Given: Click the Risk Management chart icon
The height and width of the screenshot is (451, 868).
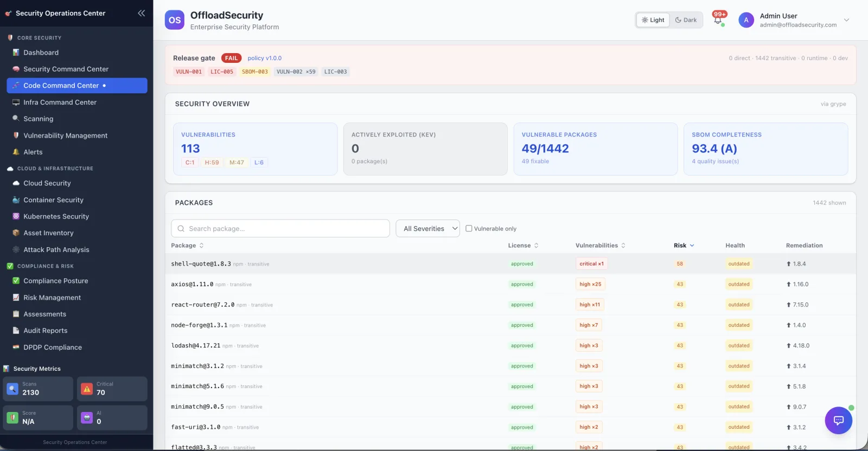Looking at the screenshot, I should (x=16, y=298).
